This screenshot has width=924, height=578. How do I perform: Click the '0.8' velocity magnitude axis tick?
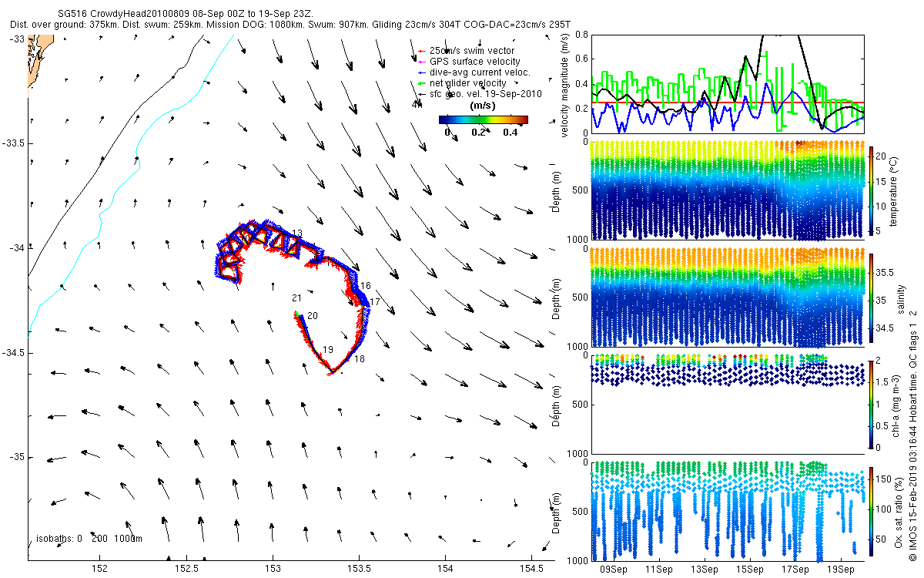(581, 35)
